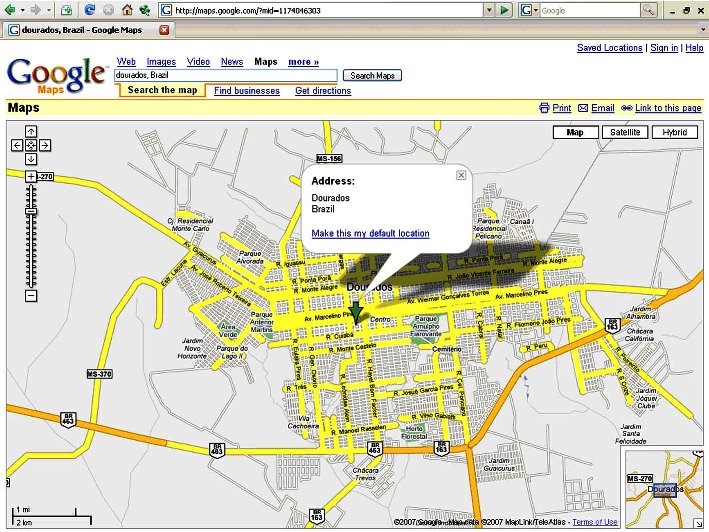This screenshot has width=709, height=532.
Task: Select the Search the map tab
Action: coord(162,90)
